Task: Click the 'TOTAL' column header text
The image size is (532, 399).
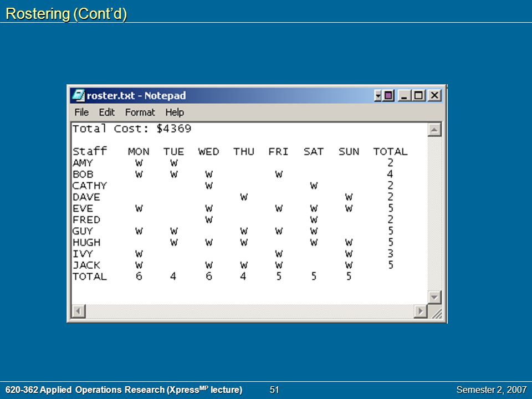Action: coord(390,152)
